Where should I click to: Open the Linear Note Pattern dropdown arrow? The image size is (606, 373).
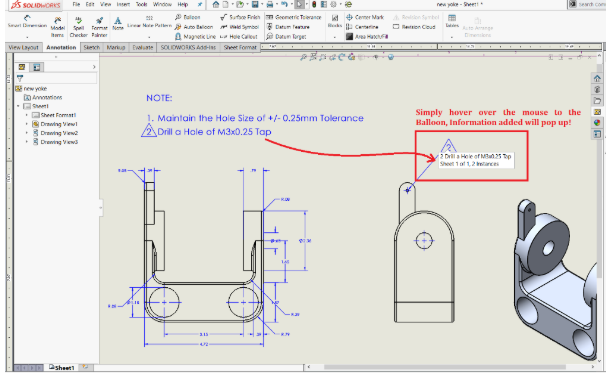149,37
